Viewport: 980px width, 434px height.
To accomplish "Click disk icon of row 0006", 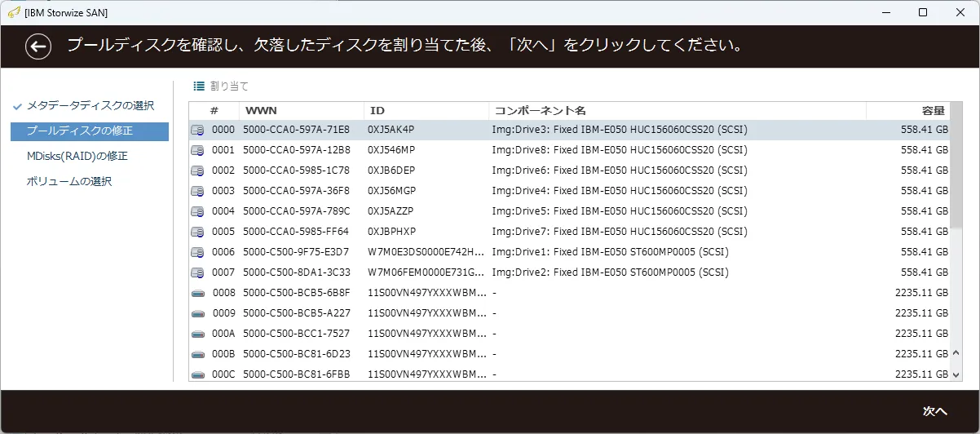I will [197, 252].
